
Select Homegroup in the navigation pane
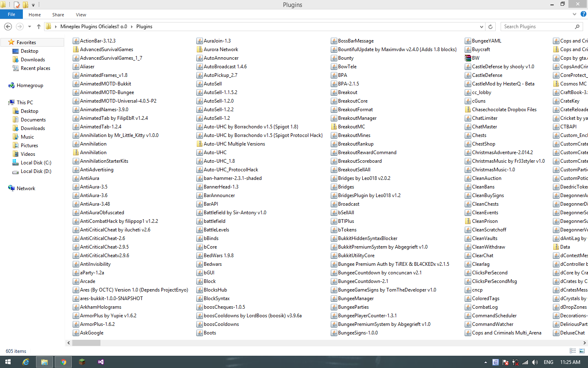[x=30, y=85]
